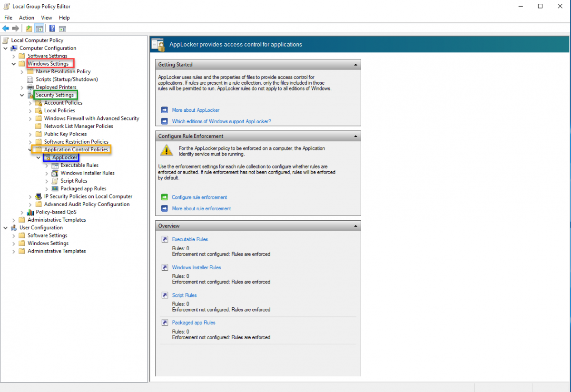
Task: Click Which editions of Windows support AppLocker link
Action: coord(221,121)
